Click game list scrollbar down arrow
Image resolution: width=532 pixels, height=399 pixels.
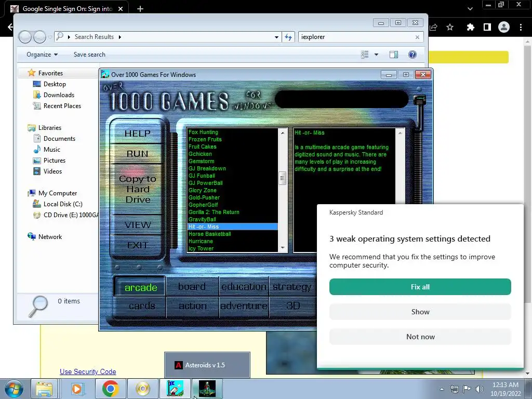[283, 248]
